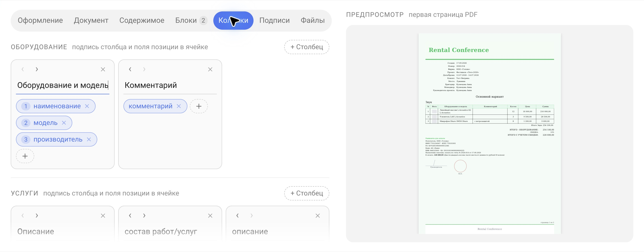Edit the 'Комментарий' column title field
Screen dimensions: 644x252
click(x=170, y=86)
